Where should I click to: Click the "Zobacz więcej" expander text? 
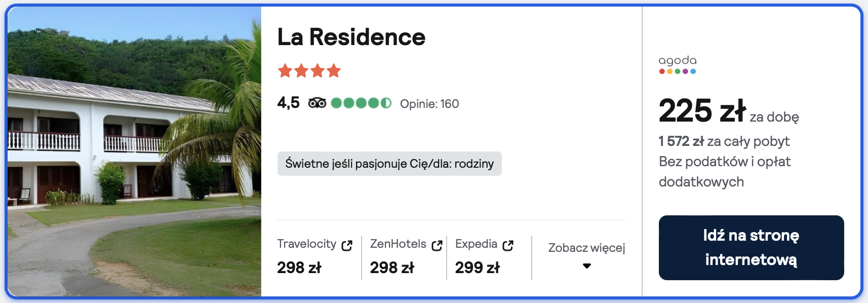tap(586, 248)
